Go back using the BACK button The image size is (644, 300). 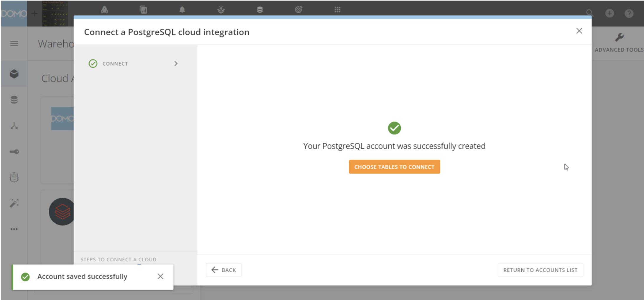[224, 270]
